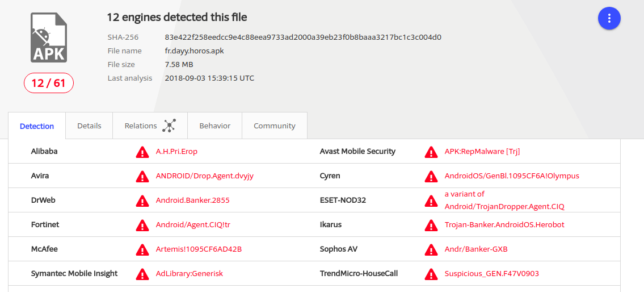The image size is (644, 292).
Task: Open the three-dot more options menu
Action: (x=609, y=18)
